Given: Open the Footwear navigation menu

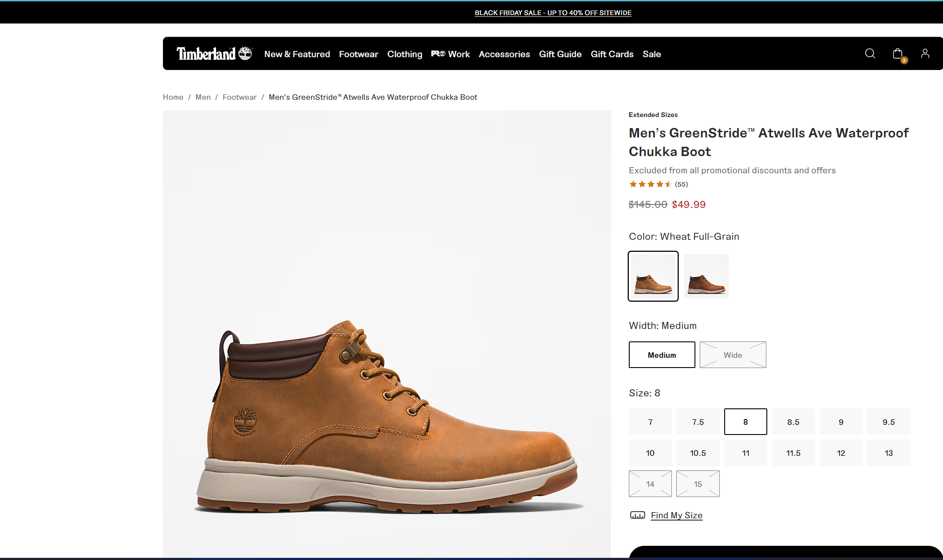Looking at the screenshot, I should coord(358,54).
